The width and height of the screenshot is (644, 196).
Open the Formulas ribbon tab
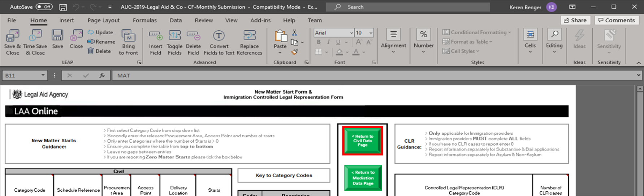[x=144, y=21]
